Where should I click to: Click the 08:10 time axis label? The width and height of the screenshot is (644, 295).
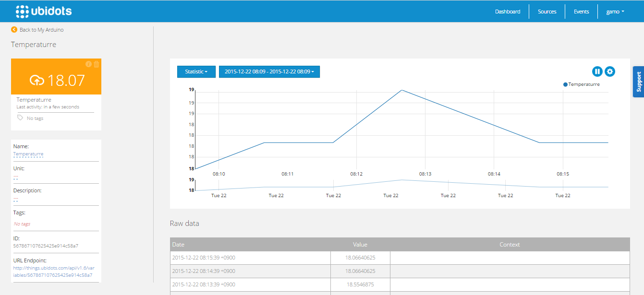(219, 174)
